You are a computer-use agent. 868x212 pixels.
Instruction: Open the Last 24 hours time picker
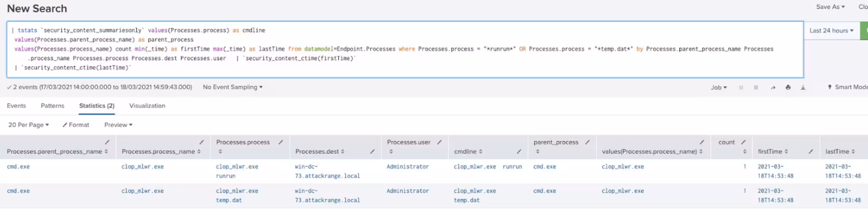[x=831, y=31]
